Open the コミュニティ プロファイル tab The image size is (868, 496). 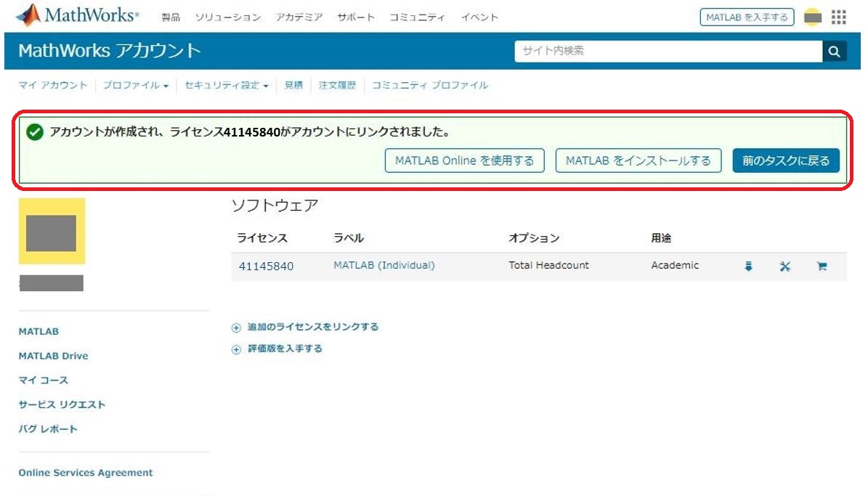(430, 85)
